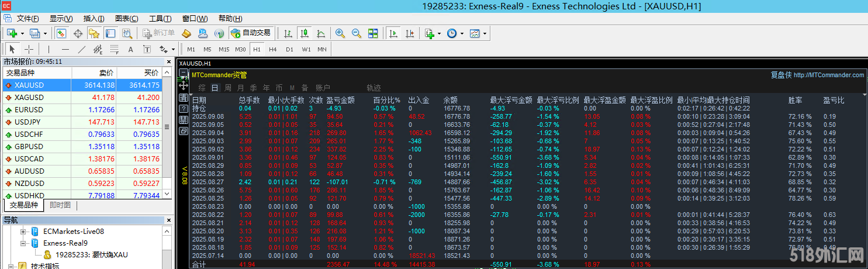Image resolution: width=868 pixels, height=269 pixels.
Task: Switch chart to bar chart style
Action: click(288, 33)
